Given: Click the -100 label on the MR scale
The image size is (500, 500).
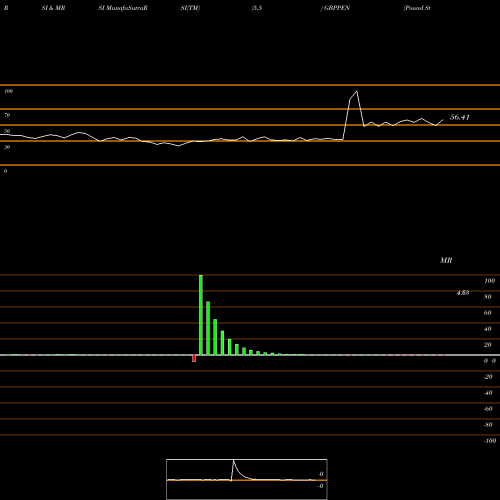Looking at the screenshot, I should click(490, 441).
